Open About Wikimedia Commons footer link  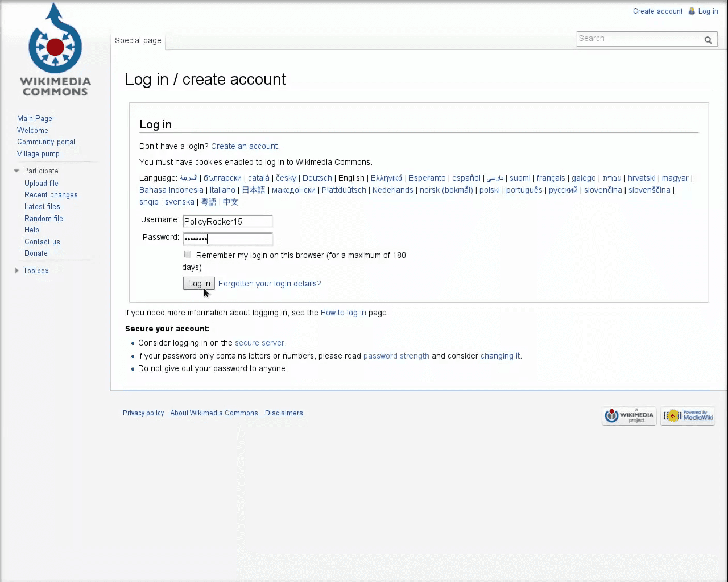(x=214, y=413)
